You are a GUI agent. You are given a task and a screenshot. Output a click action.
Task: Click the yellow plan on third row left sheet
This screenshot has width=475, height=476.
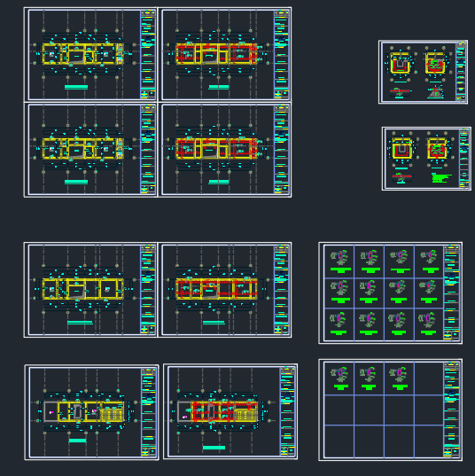83,289
